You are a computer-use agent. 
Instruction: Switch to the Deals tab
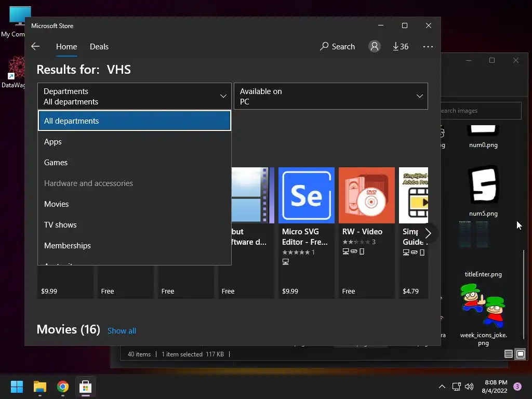[x=99, y=46]
